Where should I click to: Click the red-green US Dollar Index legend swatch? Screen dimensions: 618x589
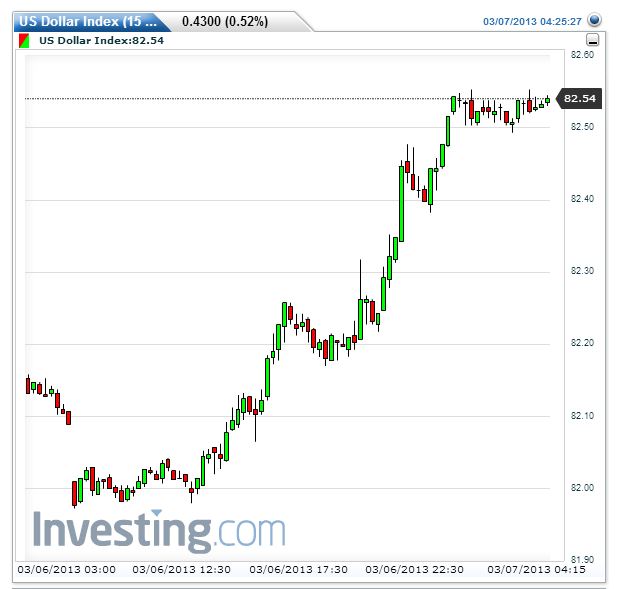pyautogui.click(x=24, y=41)
